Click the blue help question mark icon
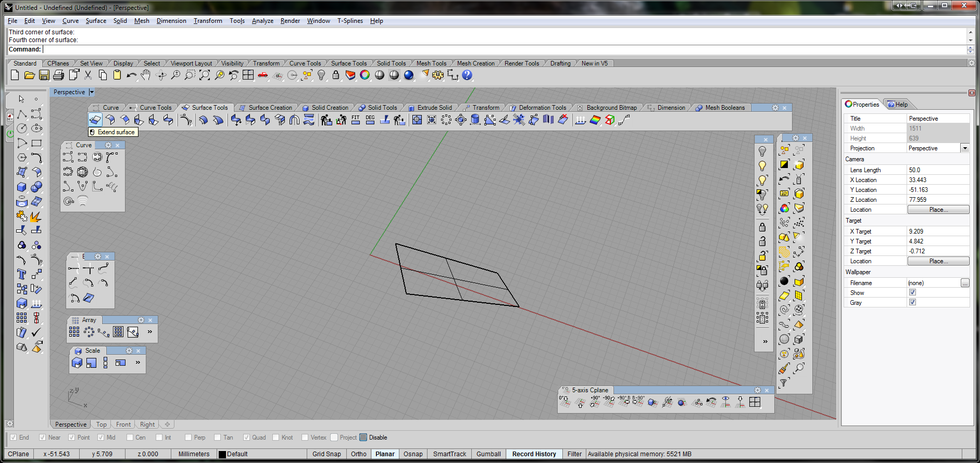This screenshot has height=463, width=980. tap(467, 75)
